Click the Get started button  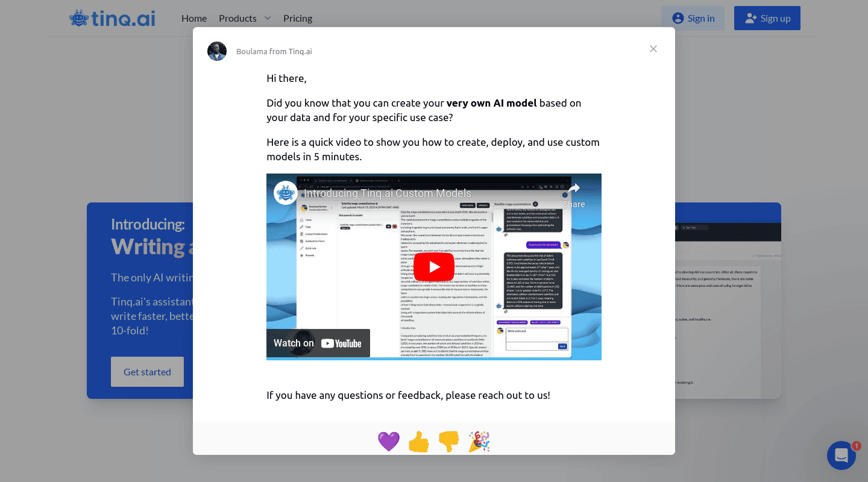click(147, 372)
